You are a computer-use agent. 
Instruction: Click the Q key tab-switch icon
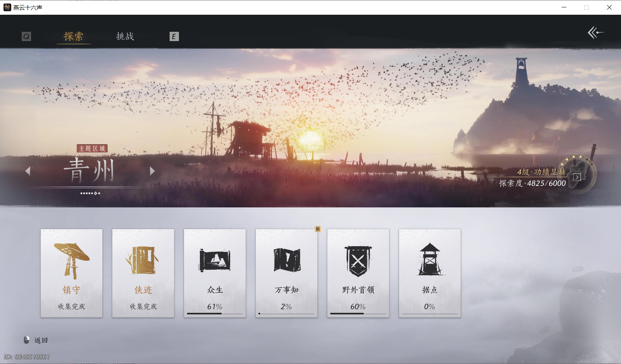point(26,36)
